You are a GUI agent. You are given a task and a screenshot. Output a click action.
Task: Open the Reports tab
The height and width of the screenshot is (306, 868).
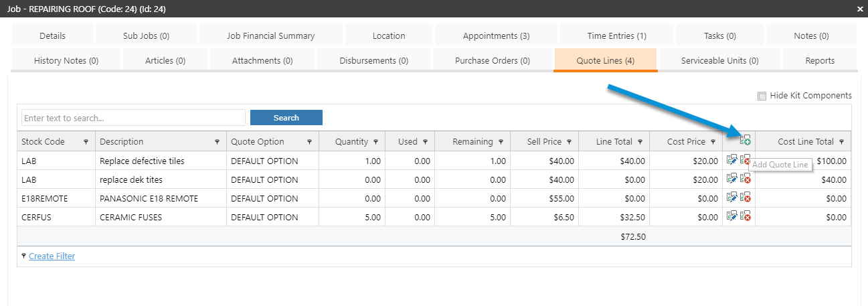(820, 60)
